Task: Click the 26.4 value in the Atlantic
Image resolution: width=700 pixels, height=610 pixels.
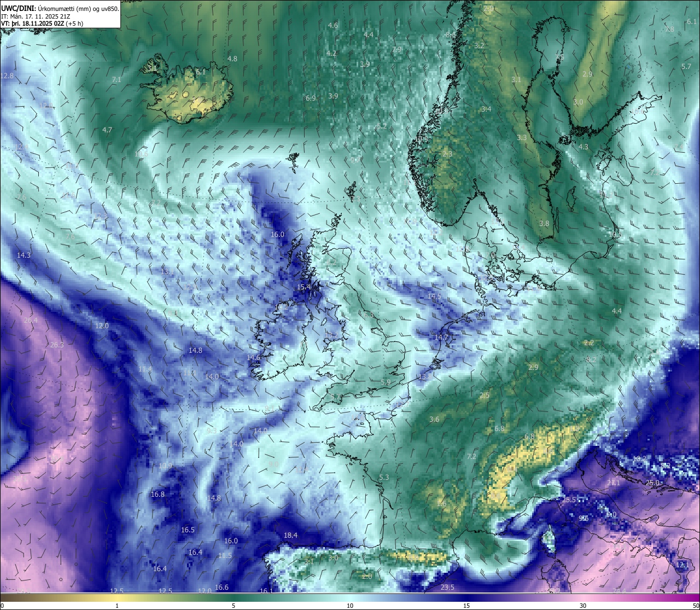Action: click(31, 320)
